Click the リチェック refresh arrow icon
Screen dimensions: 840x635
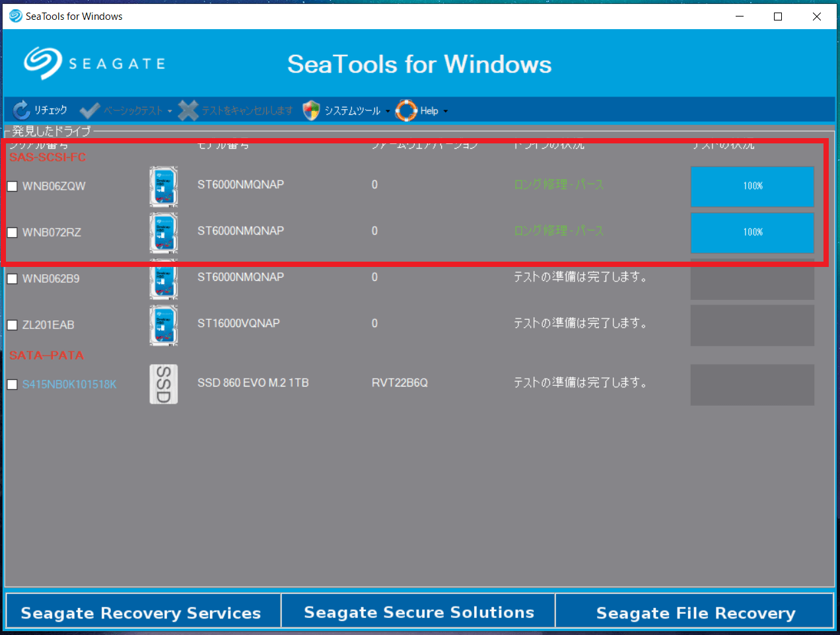(21, 110)
